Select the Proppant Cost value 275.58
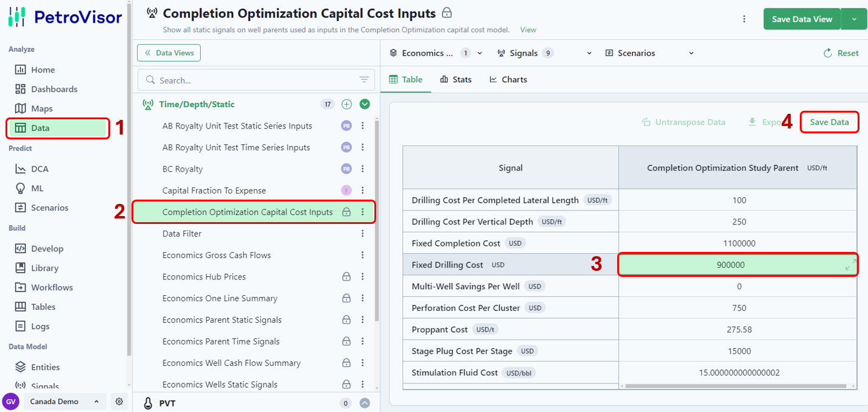Viewport: 868px width, 412px height. (739, 329)
